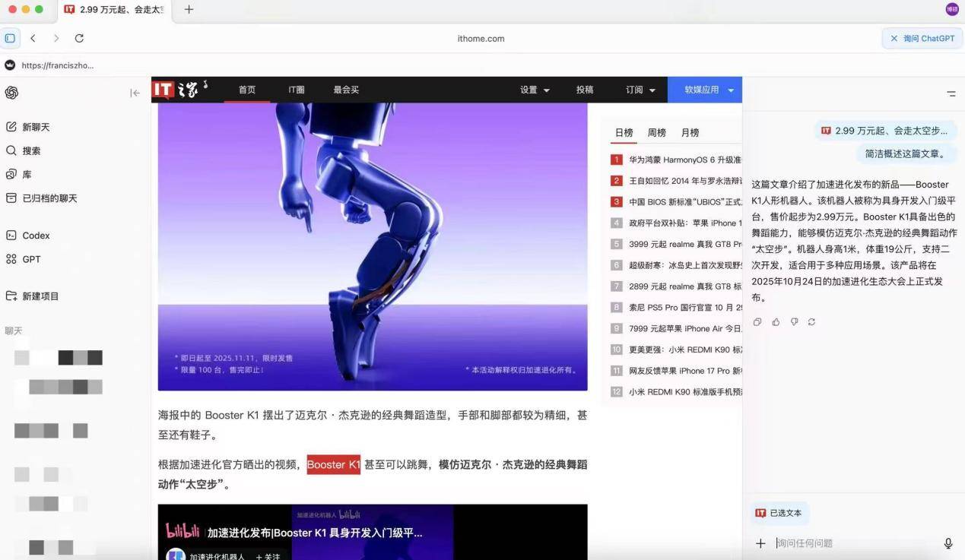The image size is (965, 560).
Task: Reload the current ithome page
Action: click(x=79, y=38)
